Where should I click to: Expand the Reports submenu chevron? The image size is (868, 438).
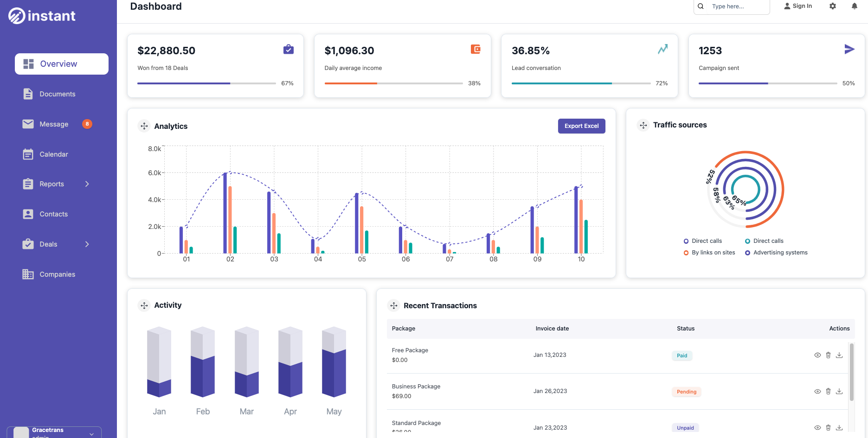pos(87,184)
